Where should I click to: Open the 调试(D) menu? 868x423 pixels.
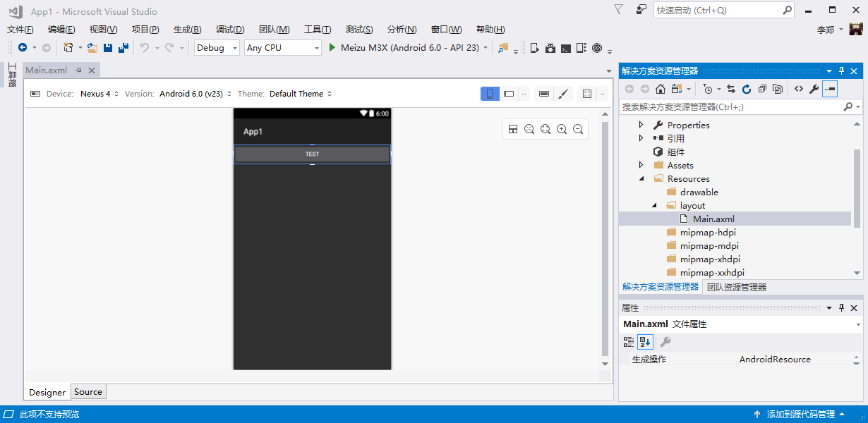[230, 30]
